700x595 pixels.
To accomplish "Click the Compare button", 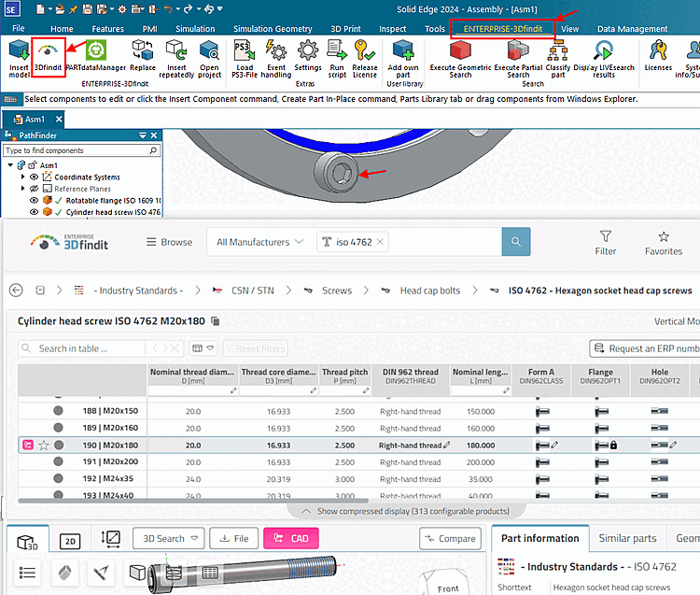I will tap(451, 538).
